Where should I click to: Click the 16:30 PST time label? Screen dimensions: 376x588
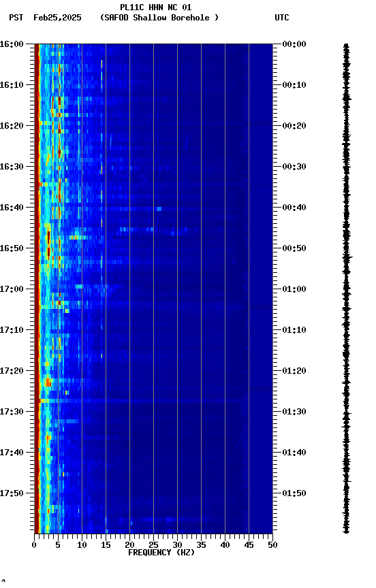tap(12, 167)
